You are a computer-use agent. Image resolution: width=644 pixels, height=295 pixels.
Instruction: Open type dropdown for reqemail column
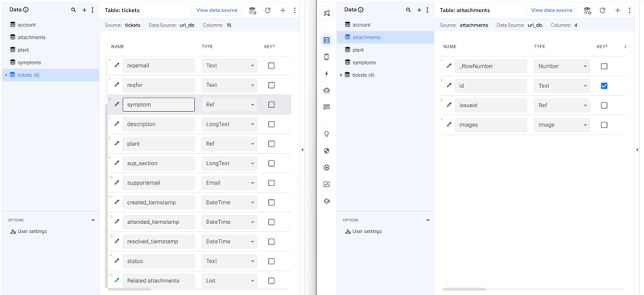tap(229, 65)
